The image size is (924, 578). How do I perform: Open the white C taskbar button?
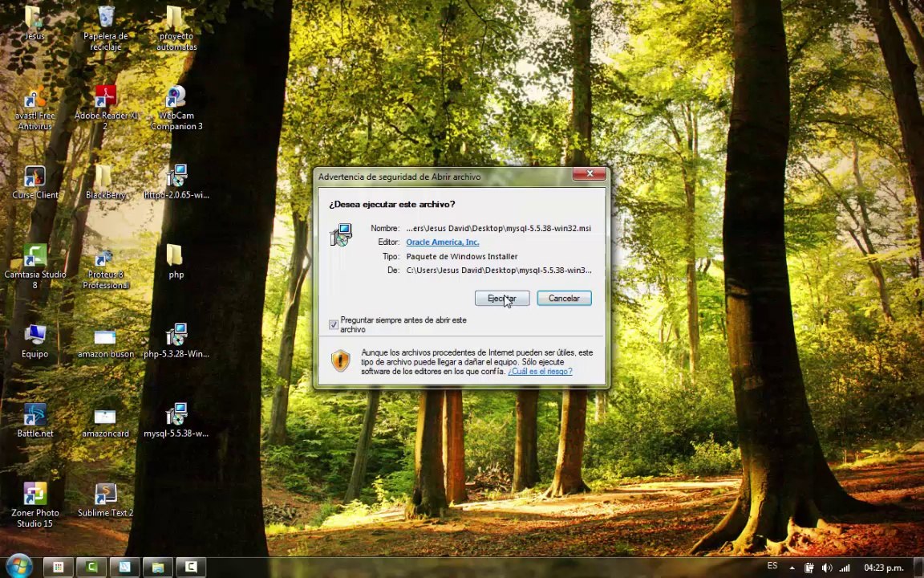pos(191,568)
